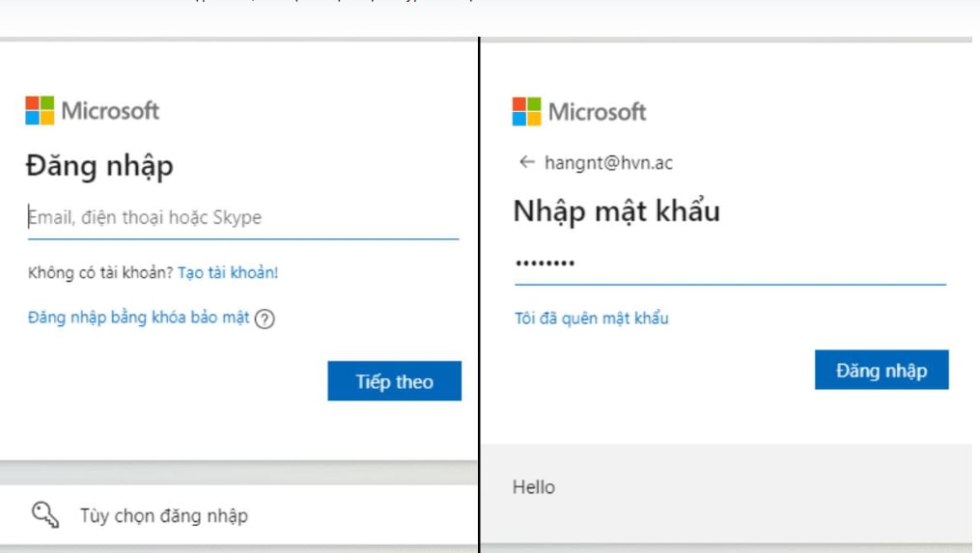This screenshot has height=553, width=980.
Task: Click the question mark help icon
Action: click(x=265, y=319)
